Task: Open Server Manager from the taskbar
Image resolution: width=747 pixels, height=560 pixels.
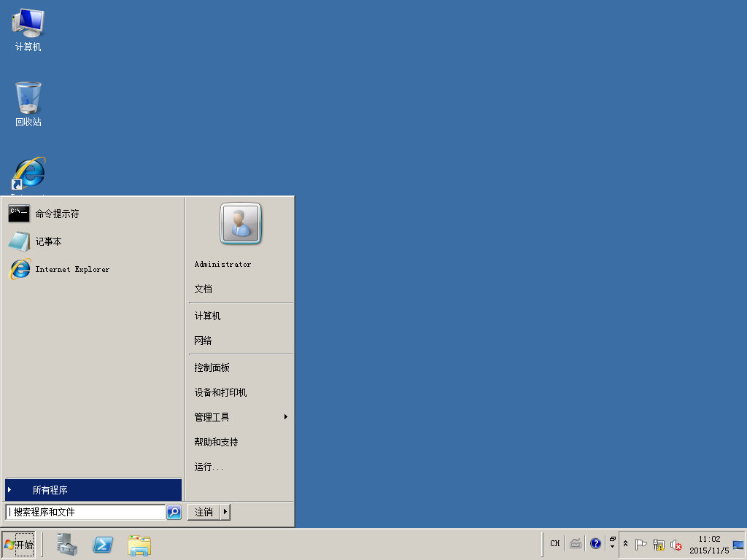Action: (66, 544)
